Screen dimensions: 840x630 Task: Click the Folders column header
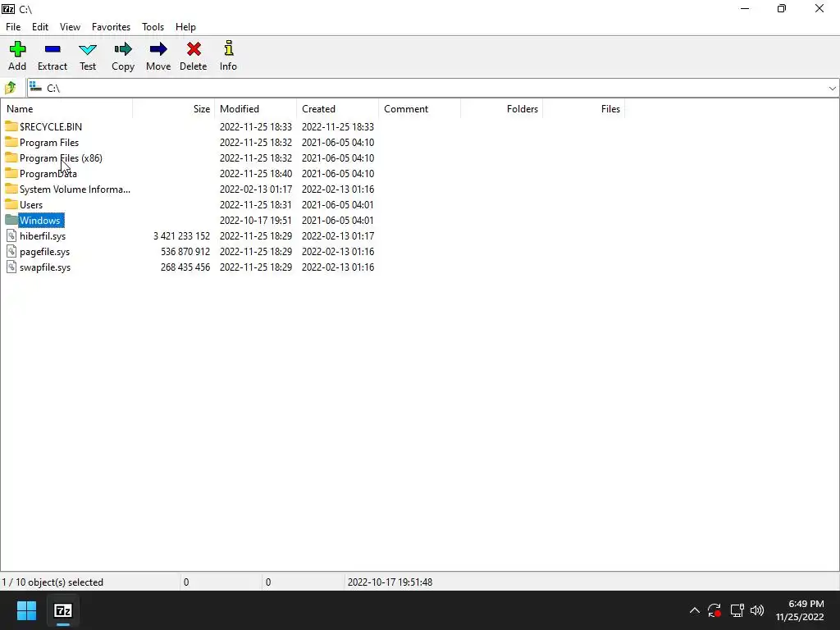[x=501, y=109]
